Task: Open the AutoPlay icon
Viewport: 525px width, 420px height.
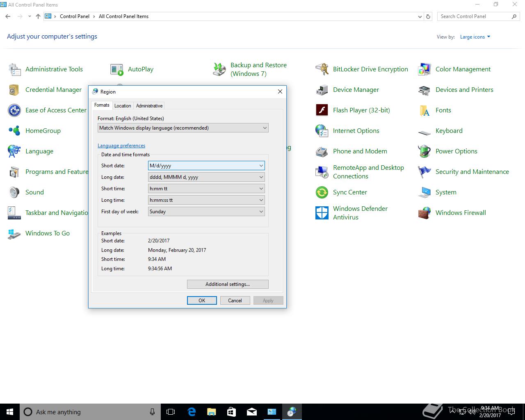Action: [117, 69]
